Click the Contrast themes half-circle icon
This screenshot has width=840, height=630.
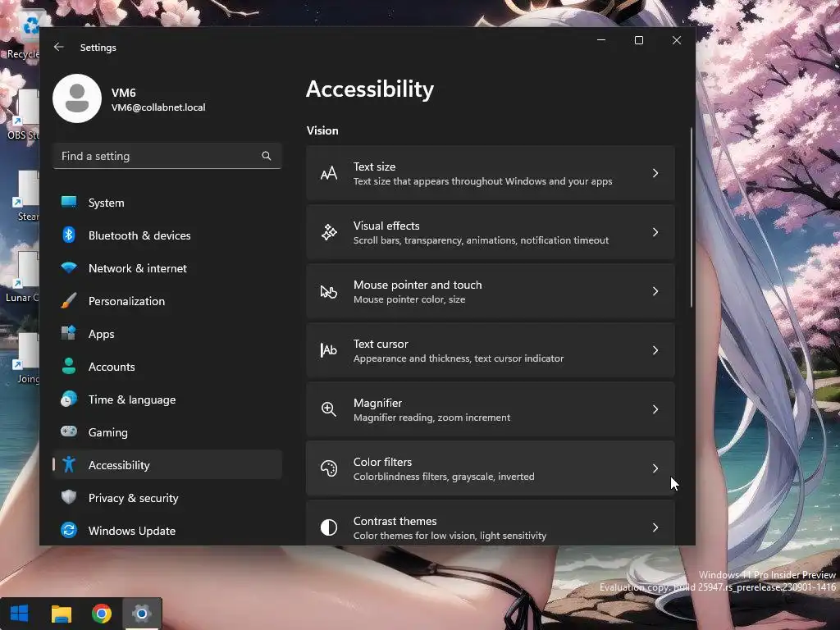pyautogui.click(x=329, y=527)
